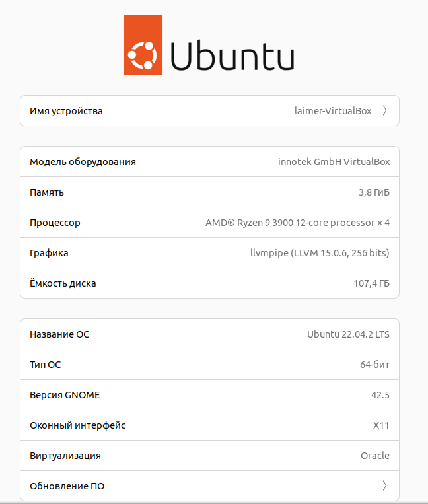Click the Виртуализация label
The width and height of the screenshot is (428, 504).
pyautogui.click(x=65, y=456)
